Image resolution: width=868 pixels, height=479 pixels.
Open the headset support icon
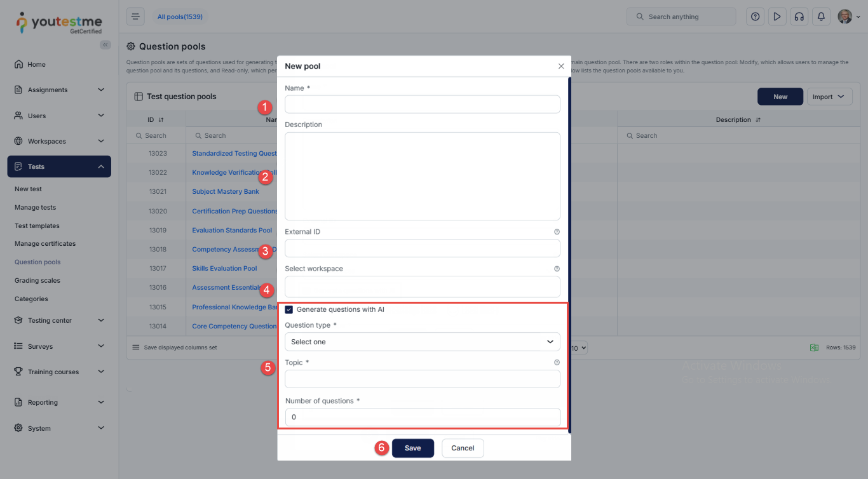pos(799,17)
